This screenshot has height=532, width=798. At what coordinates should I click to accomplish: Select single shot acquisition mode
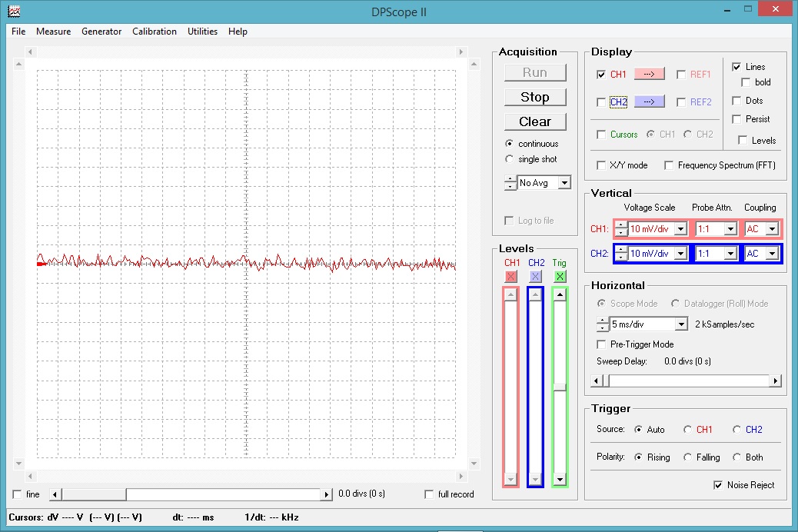509,159
